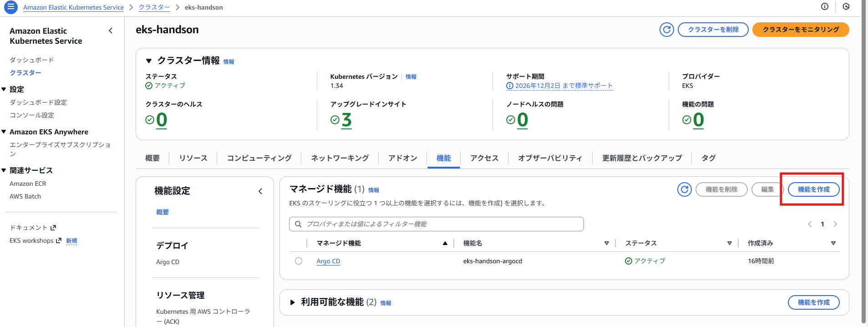
Task: Select the Argo CD row radio button
Action: [x=299, y=261]
